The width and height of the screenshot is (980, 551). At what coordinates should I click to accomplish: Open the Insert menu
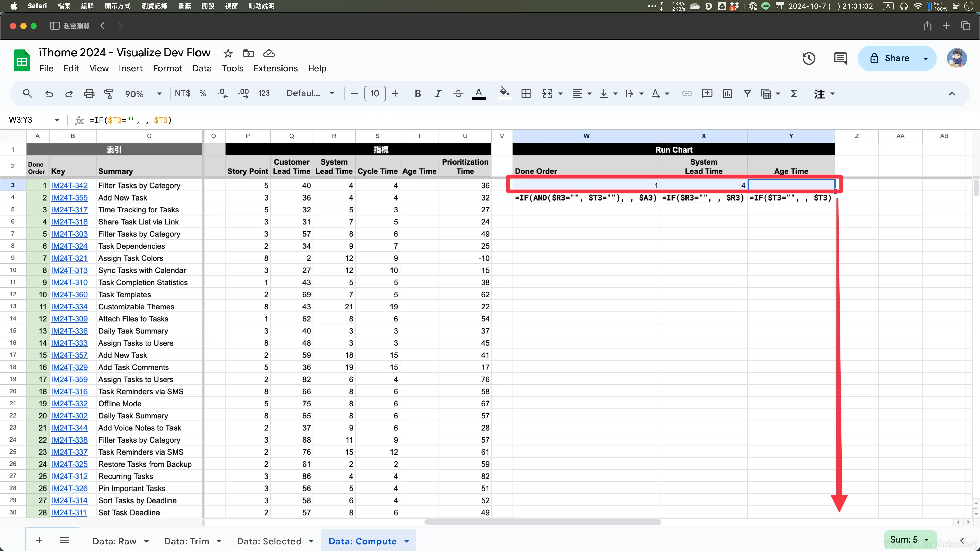130,68
